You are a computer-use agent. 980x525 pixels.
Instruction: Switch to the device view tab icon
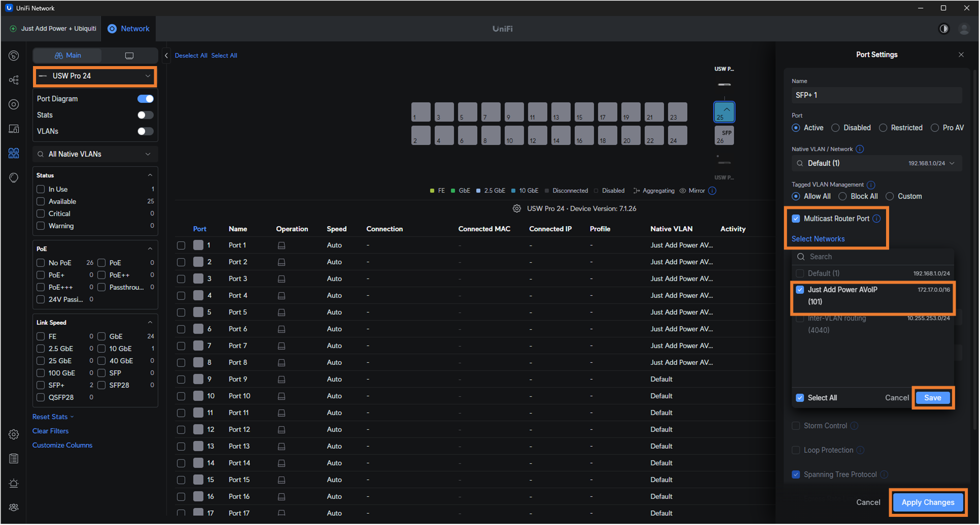[129, 55]
